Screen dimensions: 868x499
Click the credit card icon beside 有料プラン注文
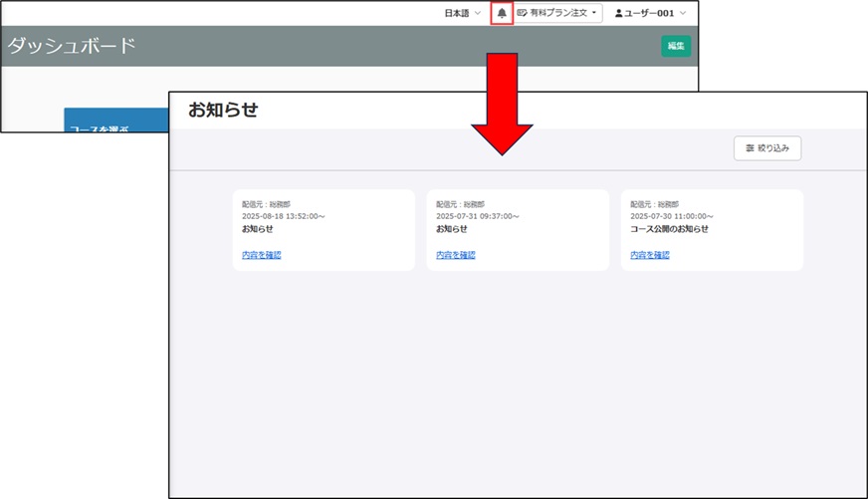[523, 13]
